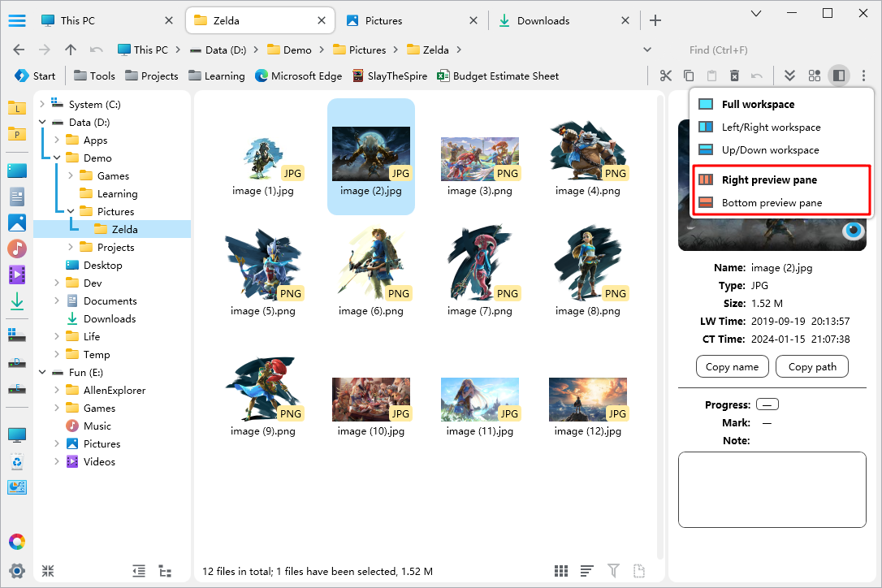Click the Copy path button
The width and height of the screenshot is (882, 588).
(x=812, y=366)
